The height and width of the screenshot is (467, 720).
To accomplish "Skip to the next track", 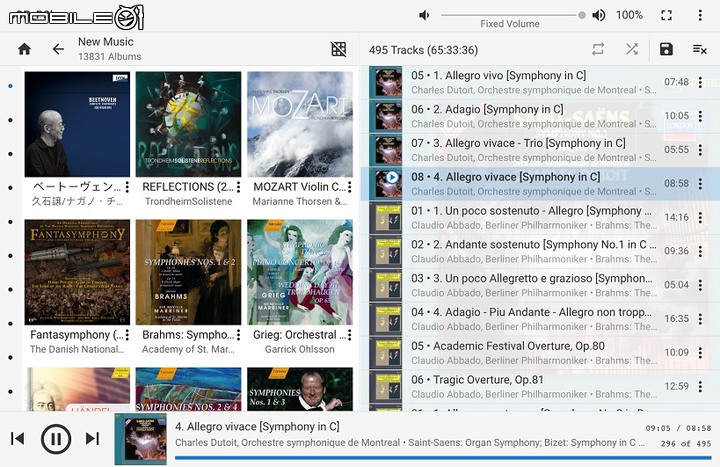I will [x=92, y=439].
